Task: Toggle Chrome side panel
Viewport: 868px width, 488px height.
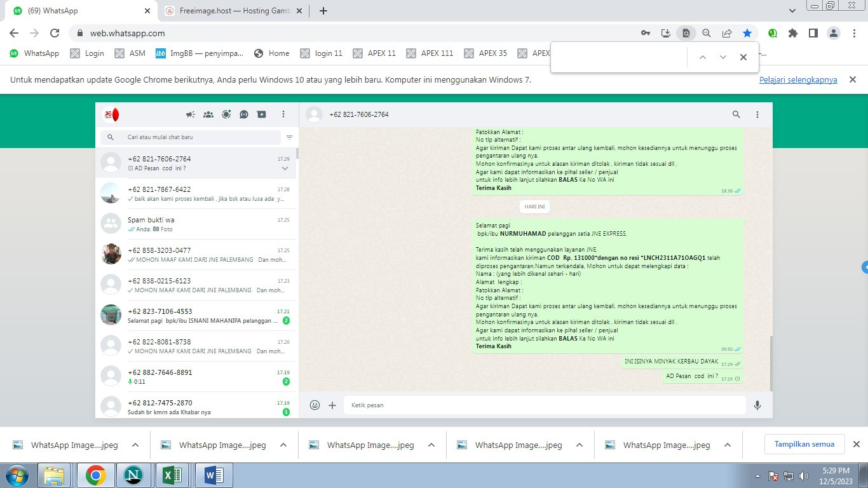Action: [813, 33]
